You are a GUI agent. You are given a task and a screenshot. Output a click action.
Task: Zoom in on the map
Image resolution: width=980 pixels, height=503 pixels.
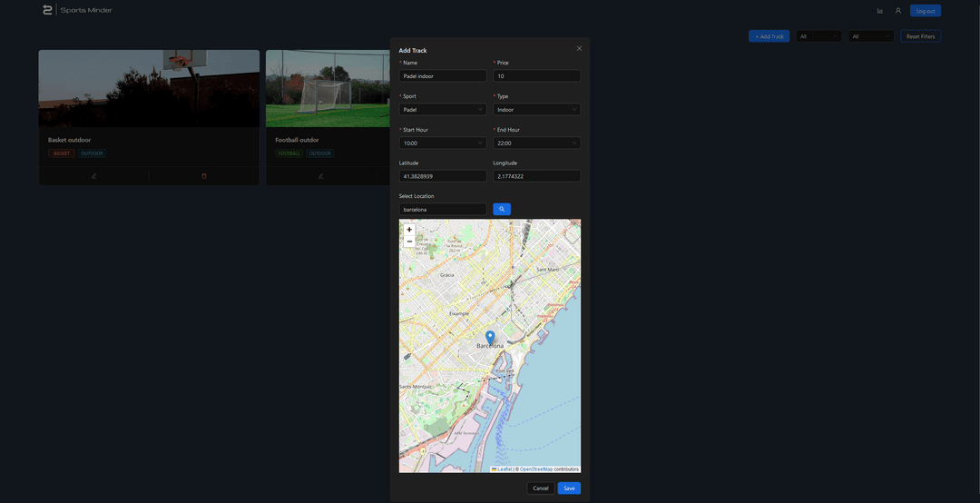(409, 230)
